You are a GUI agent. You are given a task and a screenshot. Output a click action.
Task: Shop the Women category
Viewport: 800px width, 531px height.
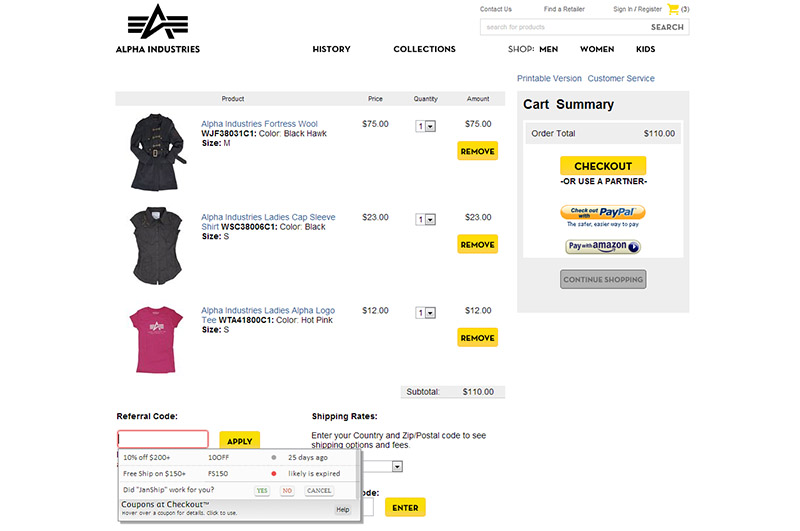[597, 49]
